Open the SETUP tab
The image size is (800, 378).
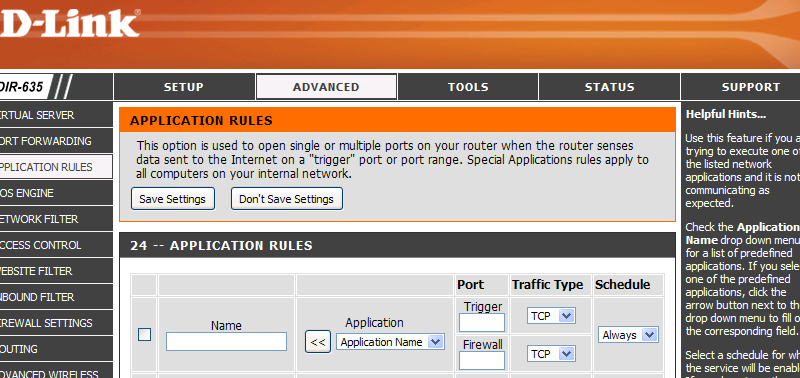coord(184,87)
